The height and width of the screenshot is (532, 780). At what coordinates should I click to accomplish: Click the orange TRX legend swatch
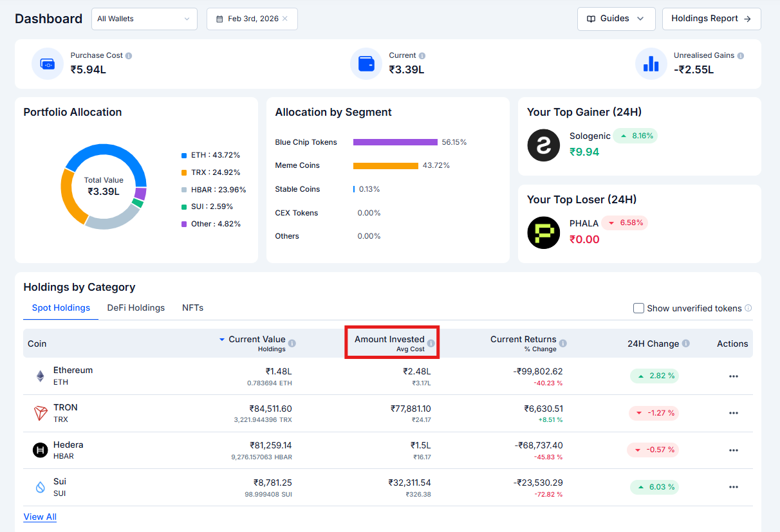tap(184, 172)
